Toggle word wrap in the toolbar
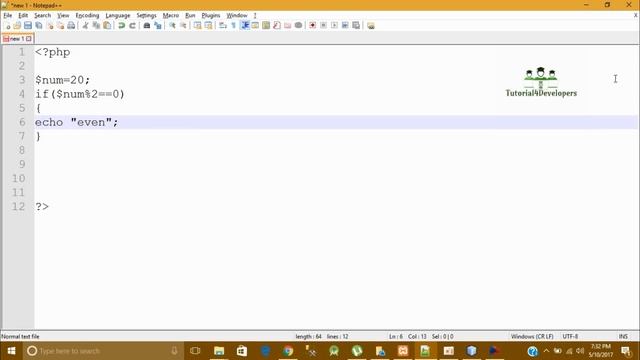Viewport: 640px width, 360px height. click(x=223, y=26)
